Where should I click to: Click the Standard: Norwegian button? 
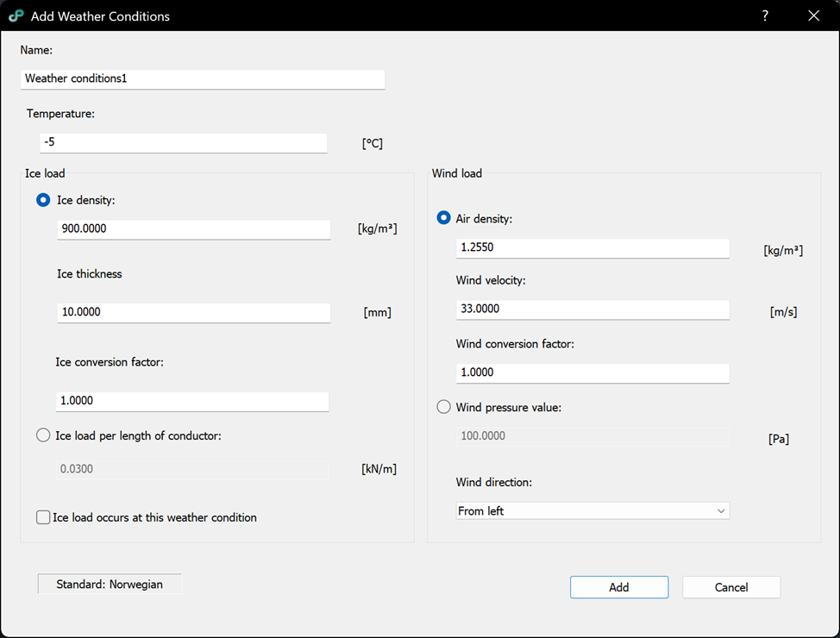tap(110, 585)
